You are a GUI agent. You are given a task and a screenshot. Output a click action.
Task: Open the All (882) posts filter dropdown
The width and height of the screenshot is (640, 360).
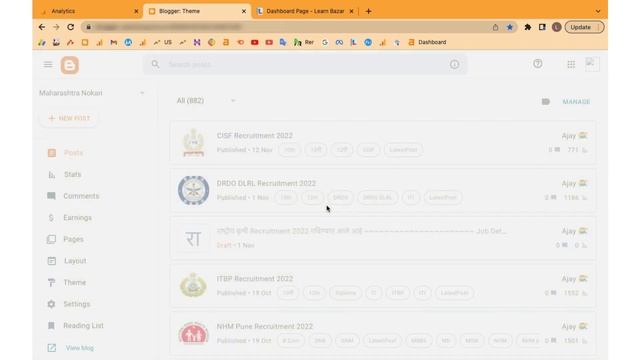[206, 101]
